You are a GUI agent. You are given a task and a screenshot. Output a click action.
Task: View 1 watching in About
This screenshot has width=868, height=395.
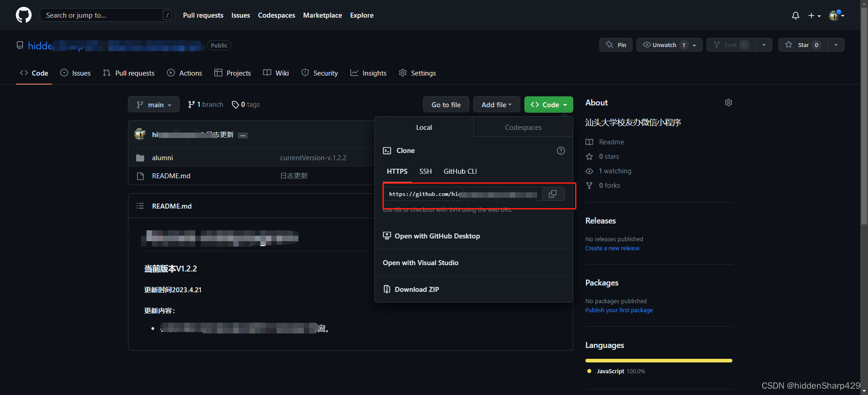click(609, 171)
